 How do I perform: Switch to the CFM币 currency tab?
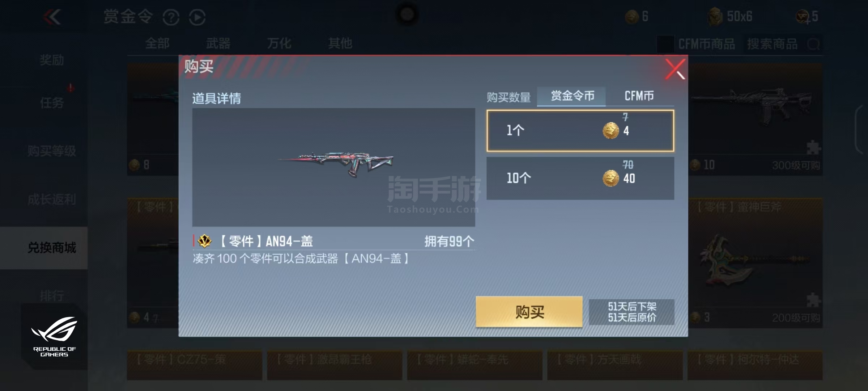click(x=639, y=96)
